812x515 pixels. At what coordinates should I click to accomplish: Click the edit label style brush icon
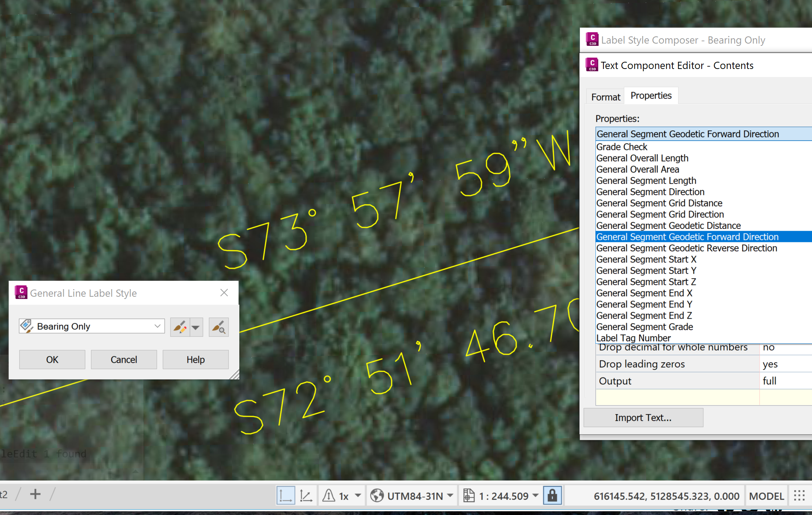coord(180,327)
